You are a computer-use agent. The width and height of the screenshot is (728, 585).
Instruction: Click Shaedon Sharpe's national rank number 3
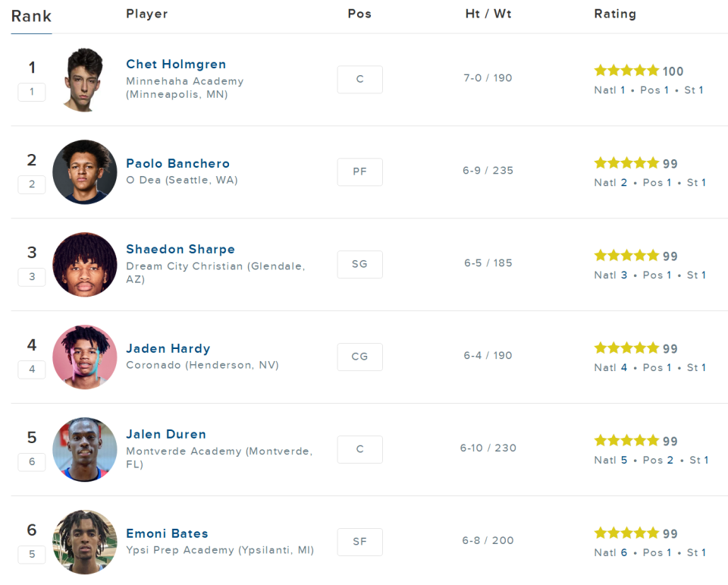tap(624, 275)
